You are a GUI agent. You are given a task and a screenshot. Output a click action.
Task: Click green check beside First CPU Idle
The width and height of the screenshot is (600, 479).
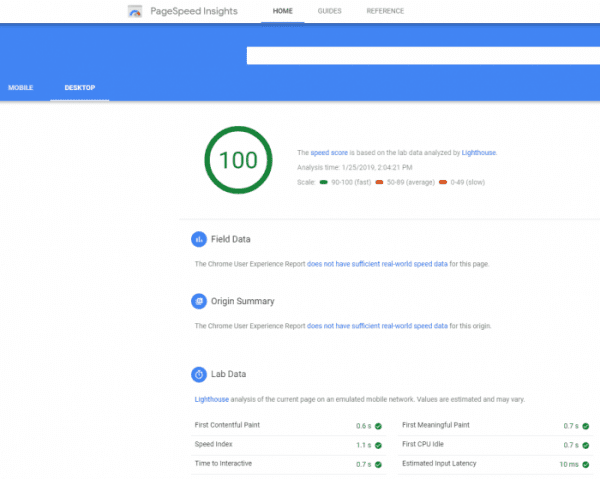(585, 445)
